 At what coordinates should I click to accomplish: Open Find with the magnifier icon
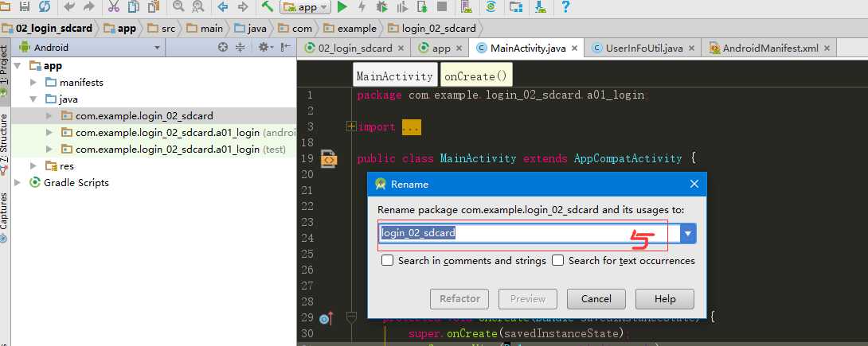tap(178, 6)
